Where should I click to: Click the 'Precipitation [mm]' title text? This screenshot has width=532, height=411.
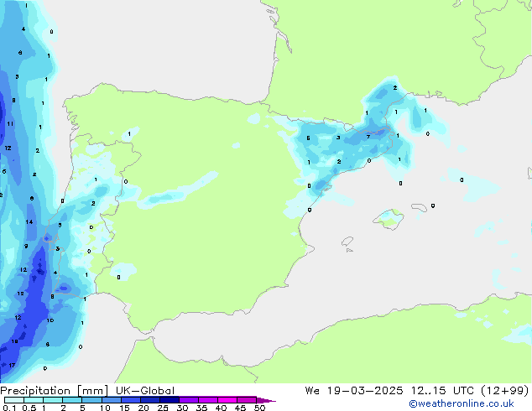pyautogui.click(x=55, y=391)
